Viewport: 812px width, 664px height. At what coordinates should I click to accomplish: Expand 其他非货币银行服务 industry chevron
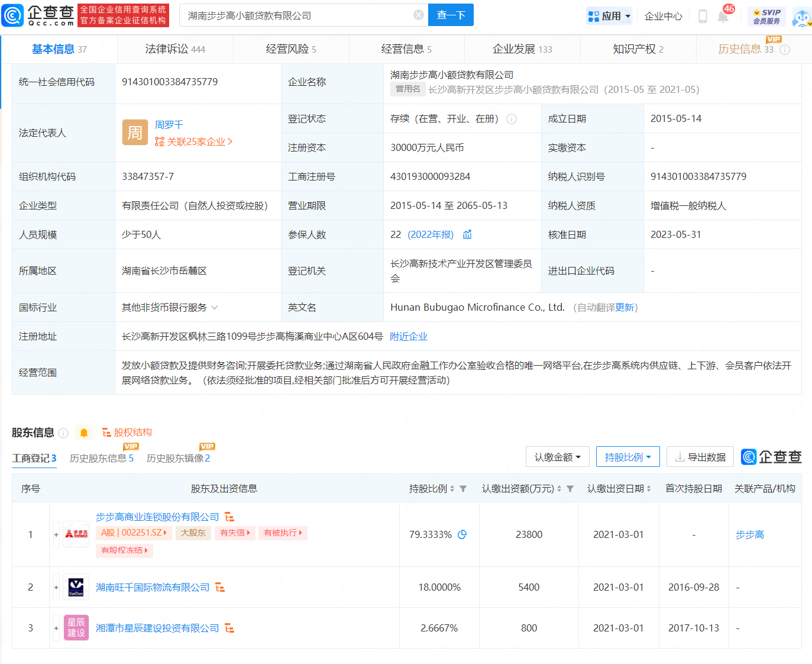[215, 308]
